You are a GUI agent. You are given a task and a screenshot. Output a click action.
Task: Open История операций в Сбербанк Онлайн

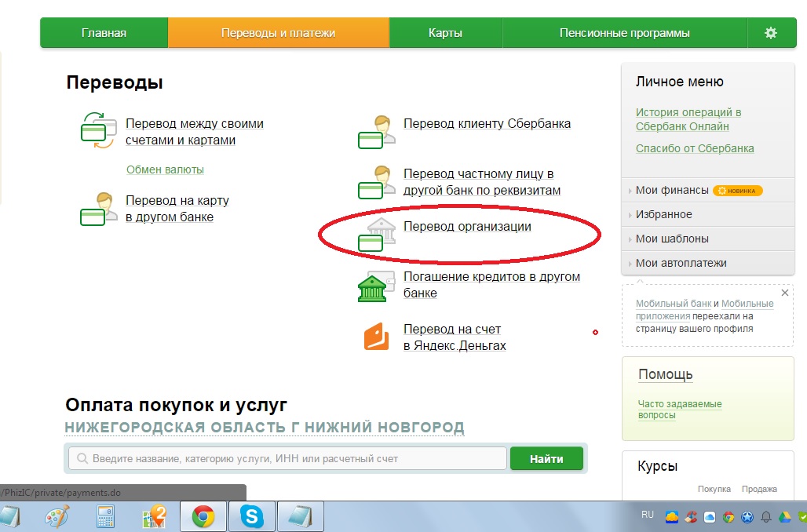pyautogui.click(x=688, y=119)
